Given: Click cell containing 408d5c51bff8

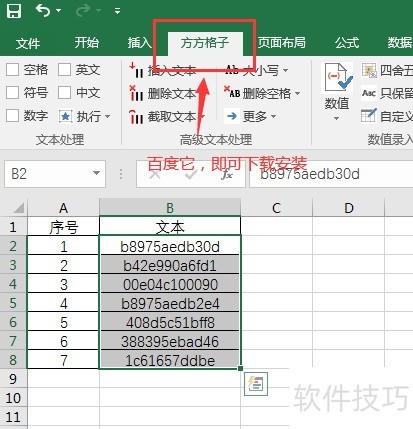Looking at the screenshot, I should pyautogui.click(x=170, y=322).
